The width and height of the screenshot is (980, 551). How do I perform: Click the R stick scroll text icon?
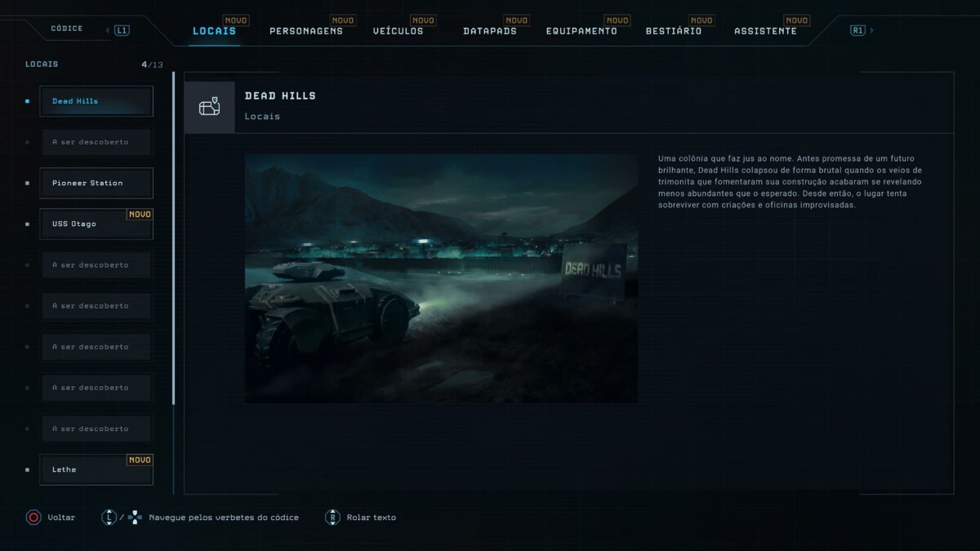point(332,518)
